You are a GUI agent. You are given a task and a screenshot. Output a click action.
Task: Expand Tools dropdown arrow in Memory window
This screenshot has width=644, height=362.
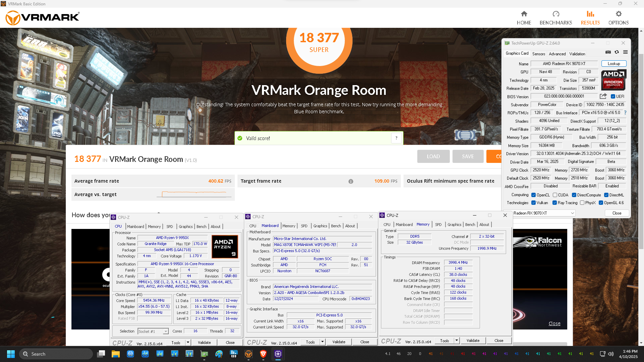[x=457, y=341]
